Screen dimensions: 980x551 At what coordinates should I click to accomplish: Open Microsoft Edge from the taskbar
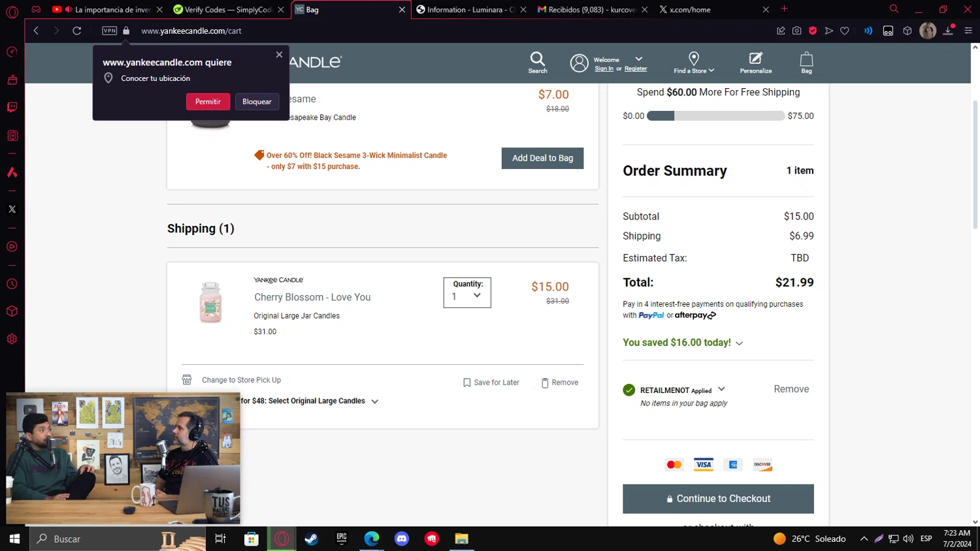click(x=372, y=539)
